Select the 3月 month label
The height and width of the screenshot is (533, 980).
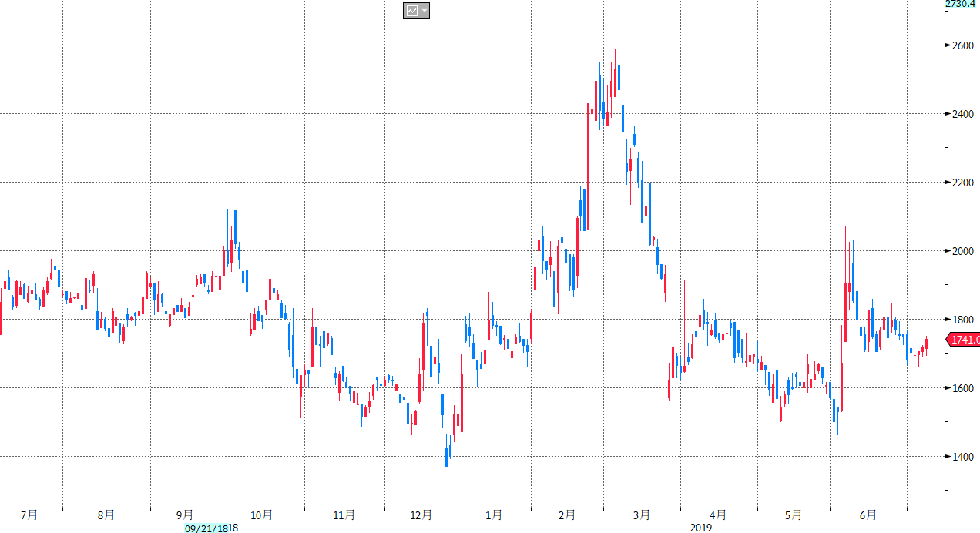tap(641, 515)
